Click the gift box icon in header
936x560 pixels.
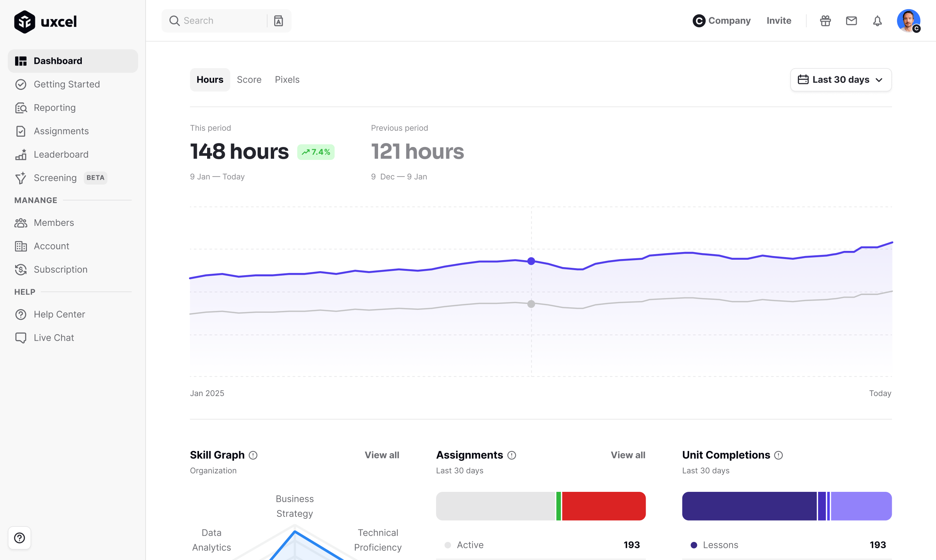pyautogui.click(x=825, y=21)
